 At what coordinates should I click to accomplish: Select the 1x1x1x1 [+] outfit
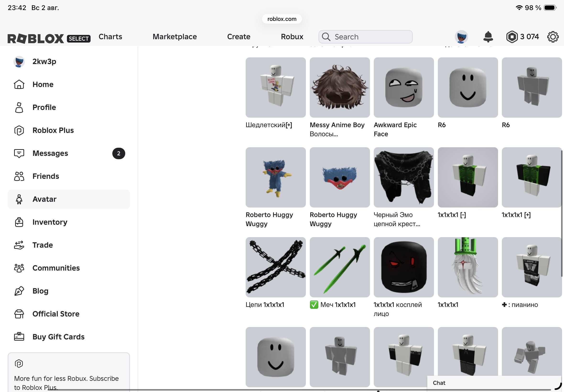pyautogui.click(x=531, y=177)
